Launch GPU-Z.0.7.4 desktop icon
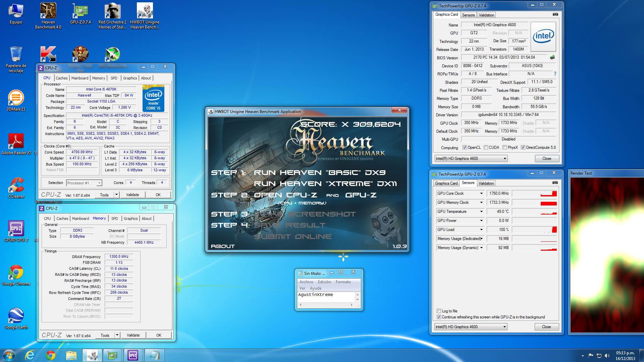Image resolution: width=644 pixels, height=362 pixels. [80, 14]
